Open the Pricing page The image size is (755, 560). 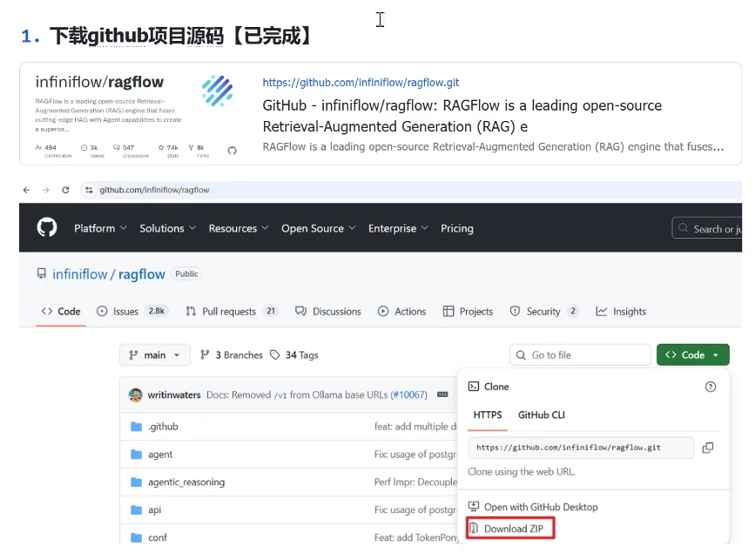457,228
